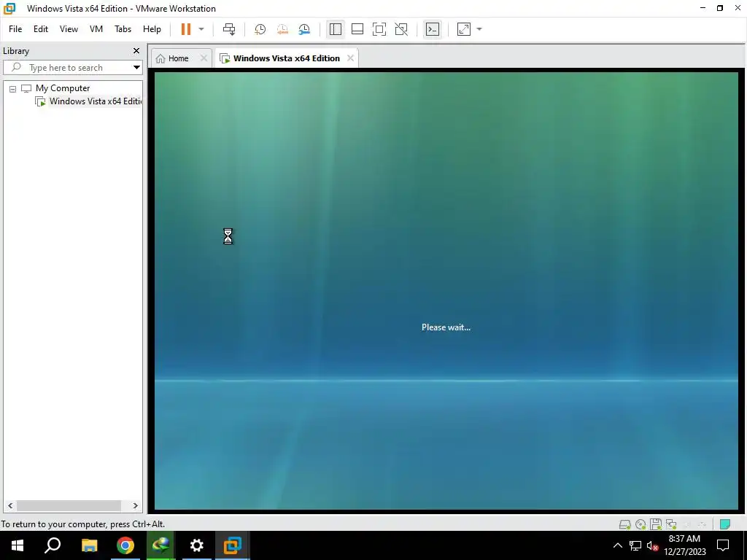Click the network adapter status icon

tap(671, 524)
